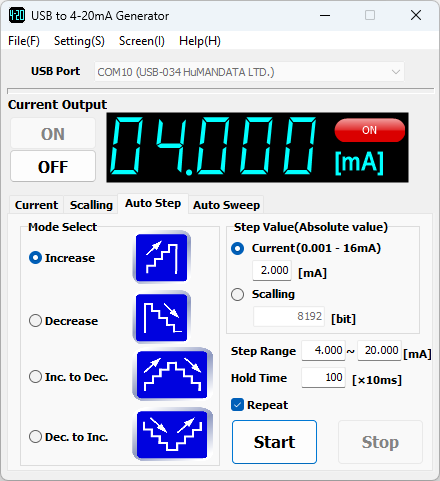The width and height of the screenshot is (440, 481).
Task: Open the Setting(S) menu
Action: pyautogui.click(x=79, y=41)
